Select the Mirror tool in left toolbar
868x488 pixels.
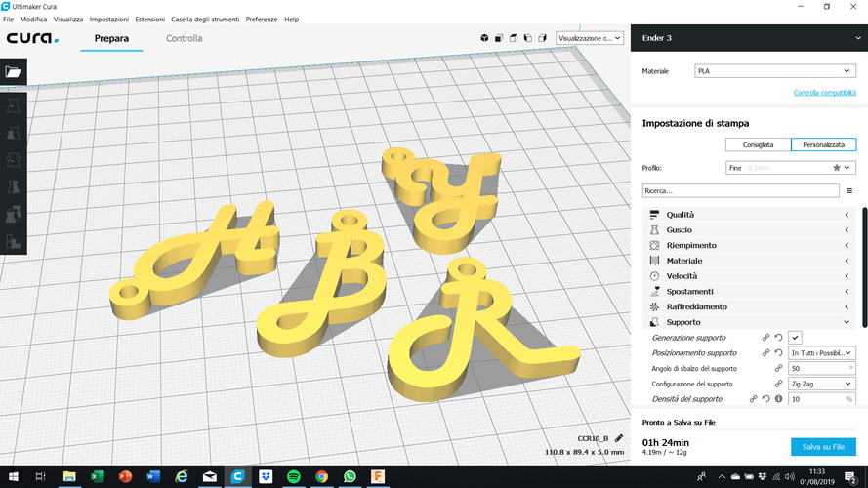click(x=14, y=187)
